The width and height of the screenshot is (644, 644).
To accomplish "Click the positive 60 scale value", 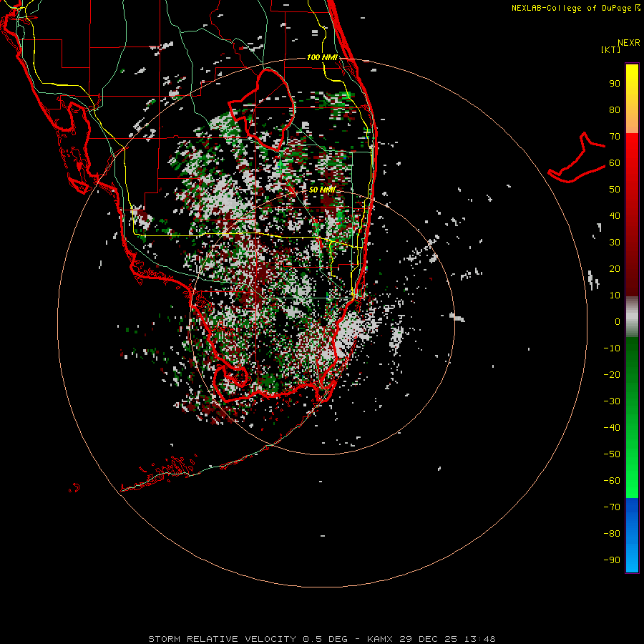I will click(615, 163).
